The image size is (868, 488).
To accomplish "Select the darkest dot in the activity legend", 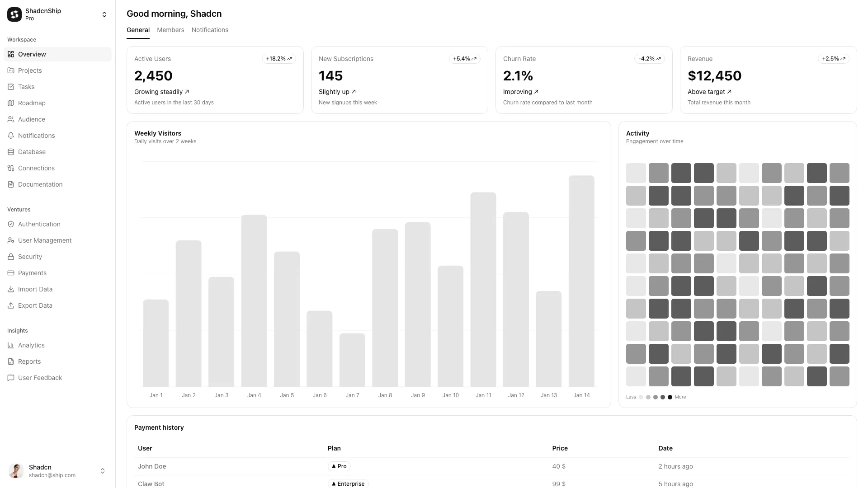I will tap(670, 397).
